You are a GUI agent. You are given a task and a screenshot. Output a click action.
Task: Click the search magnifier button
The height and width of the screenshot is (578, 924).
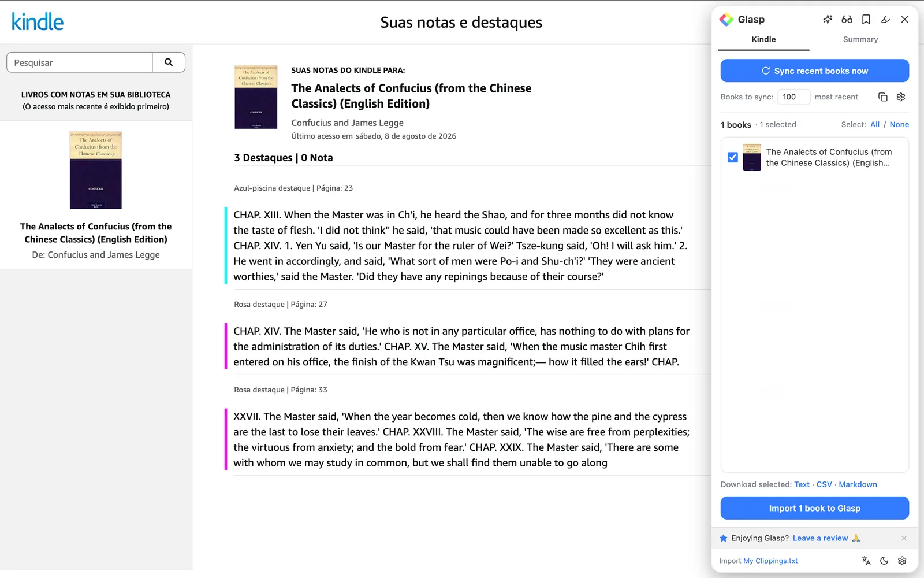(169, 62)
